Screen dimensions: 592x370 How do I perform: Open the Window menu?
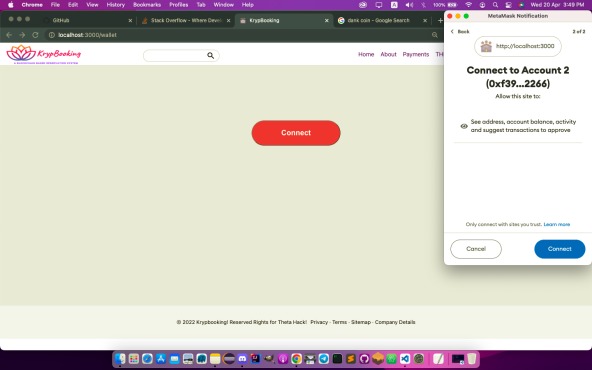click(224, 5)
